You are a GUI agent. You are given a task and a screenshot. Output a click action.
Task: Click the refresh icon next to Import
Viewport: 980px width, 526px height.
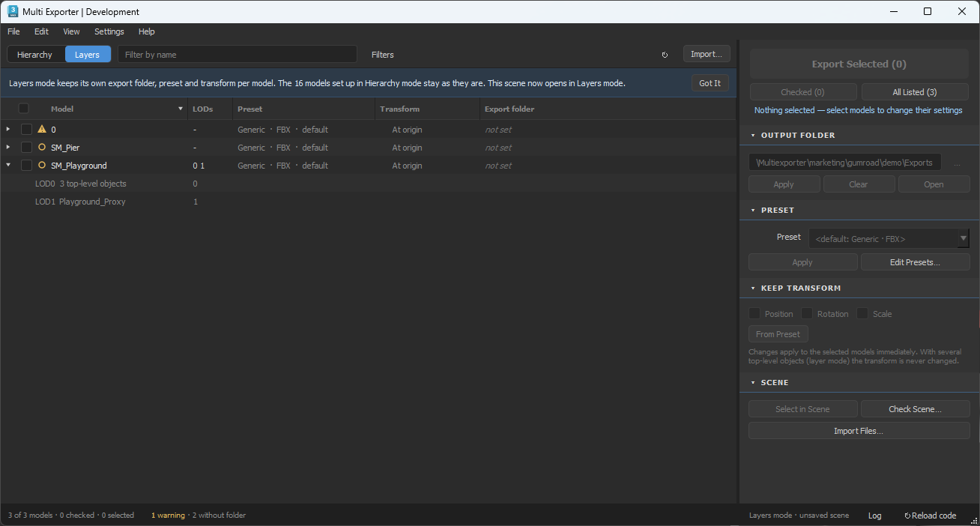click(x=665, y=55)
